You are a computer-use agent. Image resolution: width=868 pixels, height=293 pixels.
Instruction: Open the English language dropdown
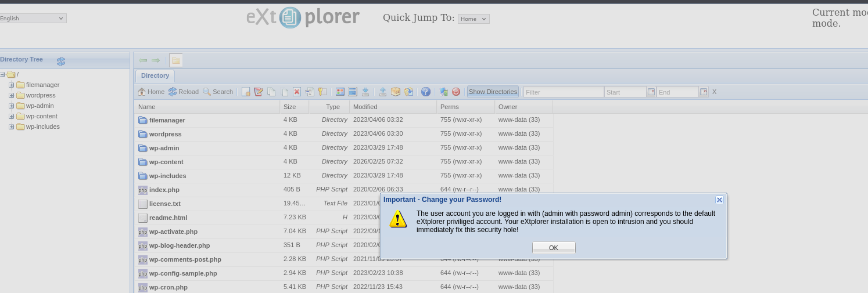pos(33,19)
